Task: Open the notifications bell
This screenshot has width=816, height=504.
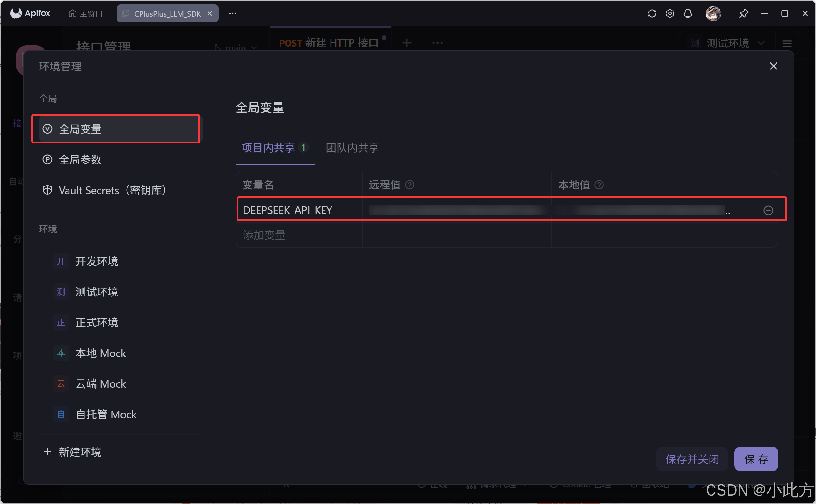Action: tap(688, 13)
